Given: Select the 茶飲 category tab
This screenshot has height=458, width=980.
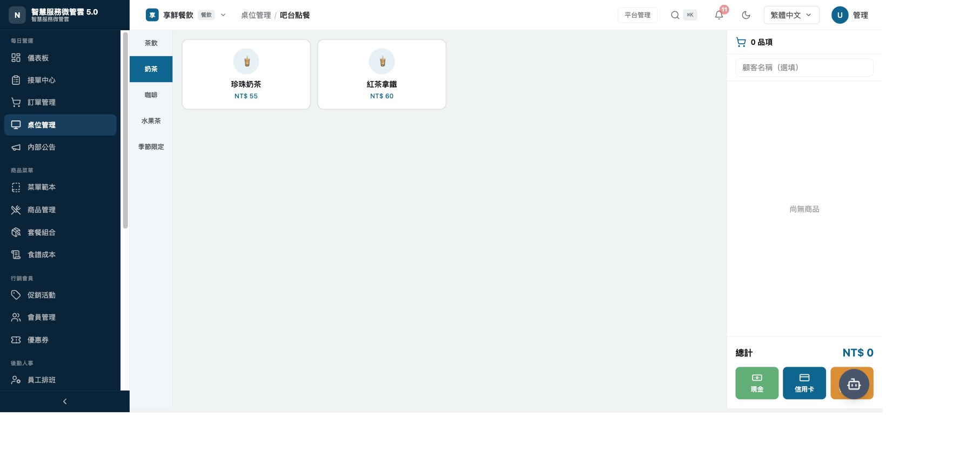Looking at the screenshot, I should (x=151, y=43).
